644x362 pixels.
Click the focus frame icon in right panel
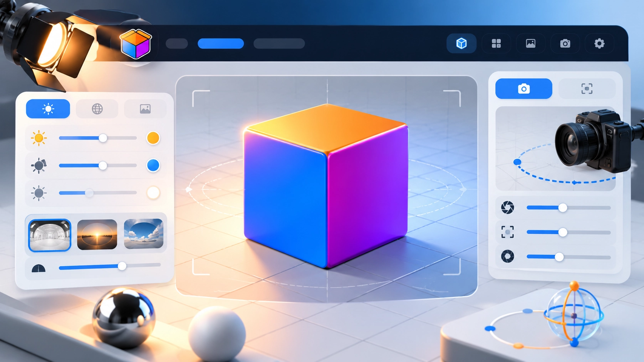[x=508, y=232]
